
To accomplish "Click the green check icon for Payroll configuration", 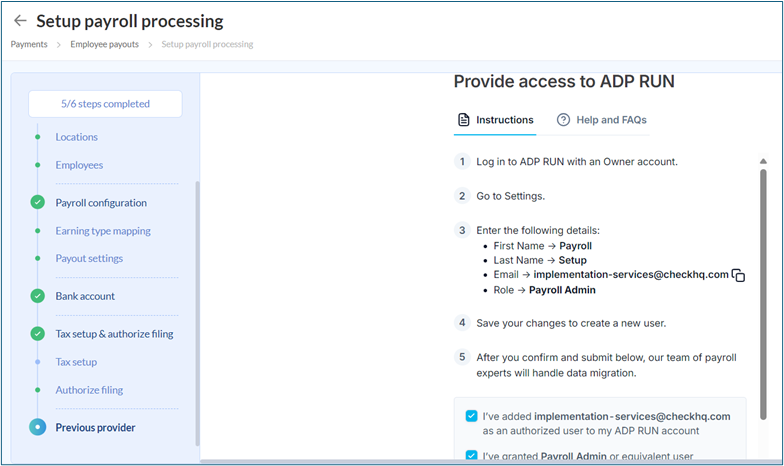I will point(38,202).
